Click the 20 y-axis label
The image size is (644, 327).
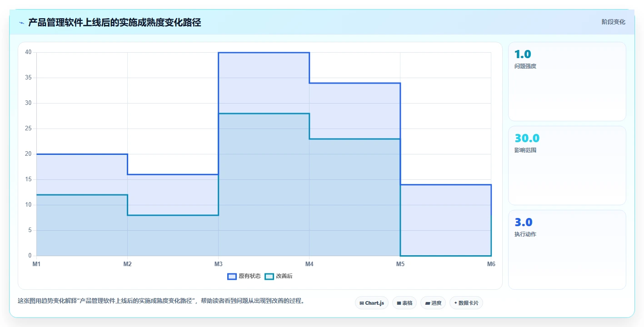28,154
